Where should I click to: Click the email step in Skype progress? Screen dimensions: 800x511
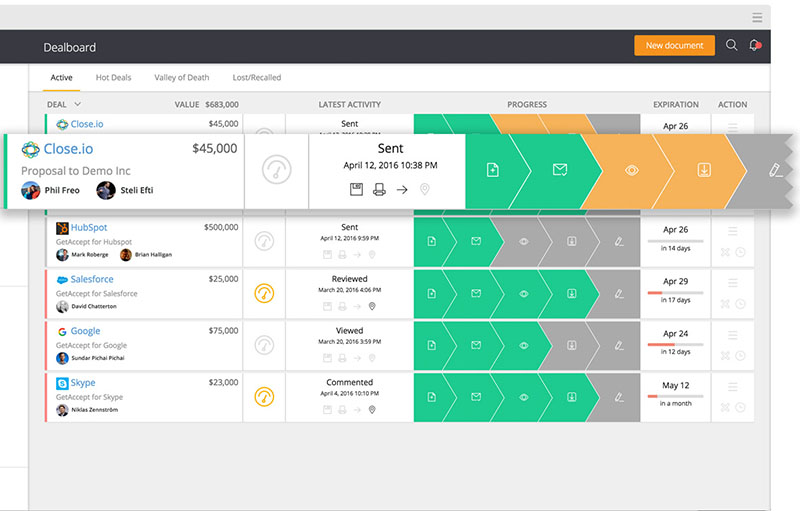[476, 397]
